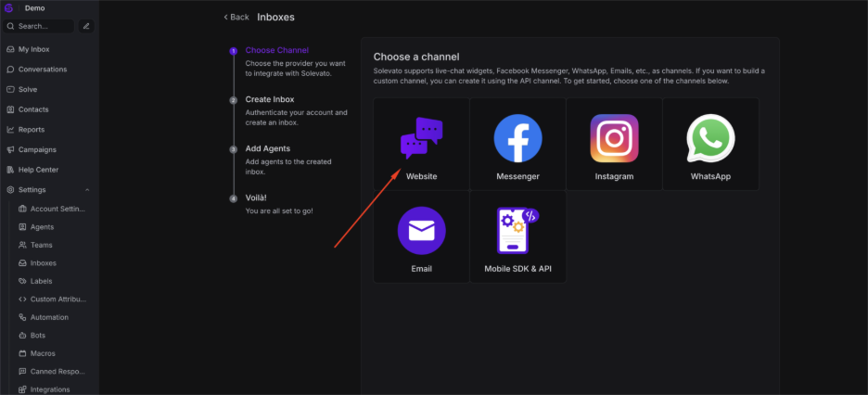The width and height of the screenshot is (868, 395).
Task: Go Back from Inboxes page
Action: pos(236,17)
